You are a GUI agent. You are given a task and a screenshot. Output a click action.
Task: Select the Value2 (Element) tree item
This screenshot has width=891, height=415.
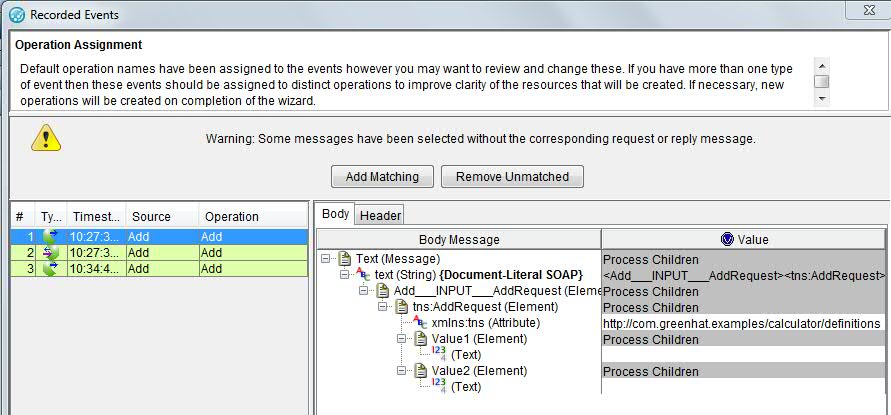[479, 371]
